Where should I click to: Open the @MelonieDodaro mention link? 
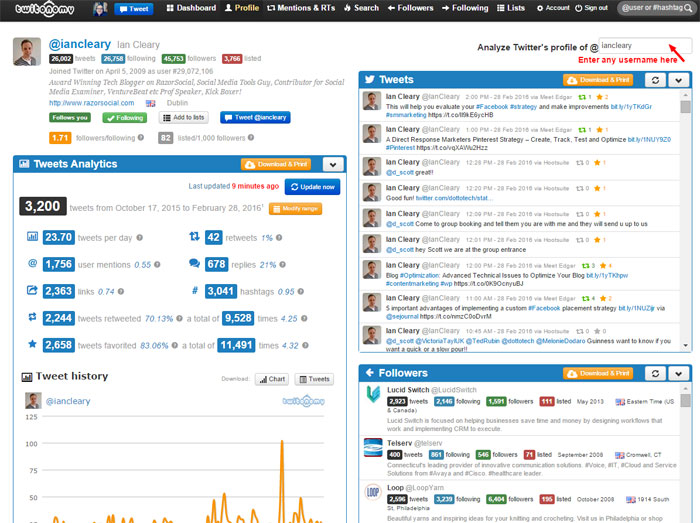560,341
